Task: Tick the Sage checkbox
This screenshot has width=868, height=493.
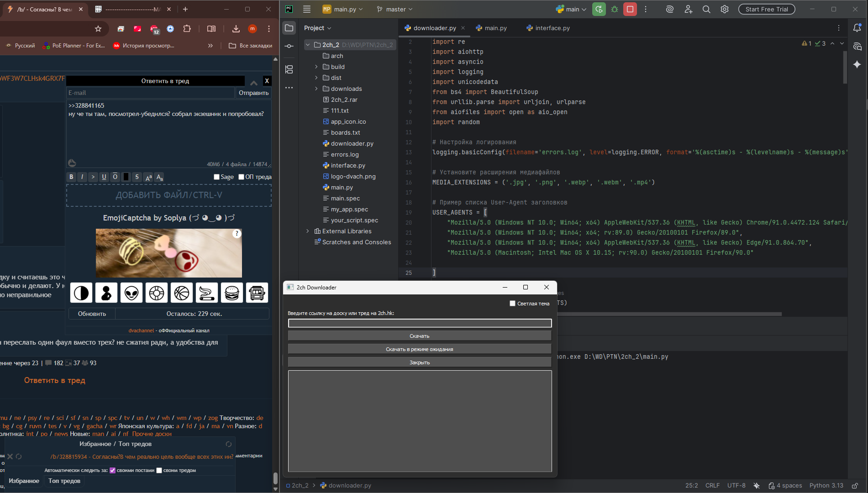Action: (216, 177)
